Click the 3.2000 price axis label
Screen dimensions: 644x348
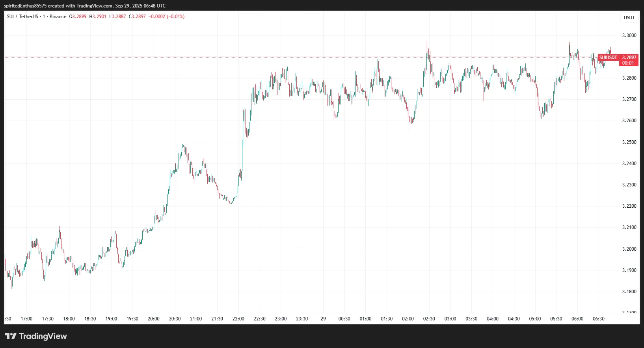[x=629, y=249]
